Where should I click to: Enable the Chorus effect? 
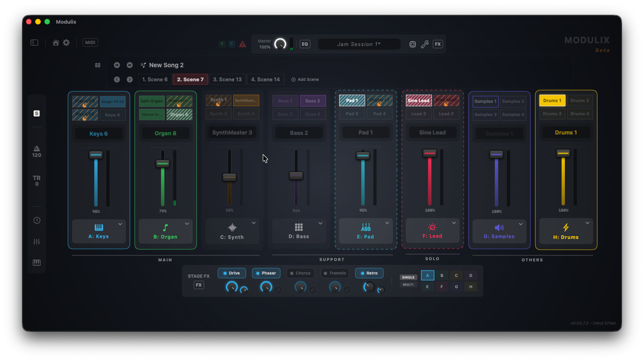[300, 273]
